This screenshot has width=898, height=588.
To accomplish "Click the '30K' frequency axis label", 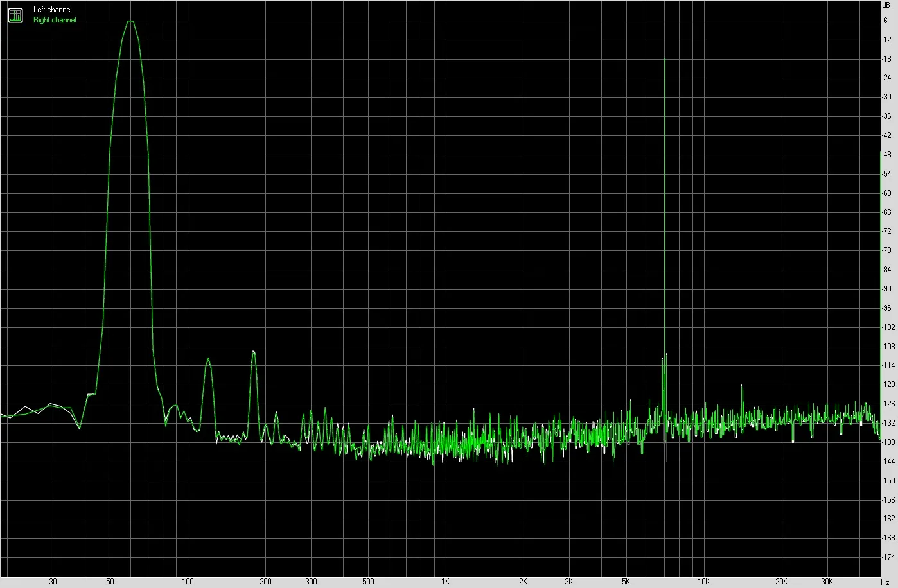I will (827, 582).
